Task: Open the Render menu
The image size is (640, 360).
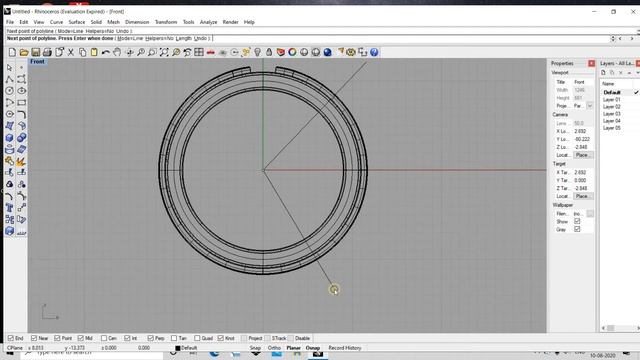Action: coord(230,22)
